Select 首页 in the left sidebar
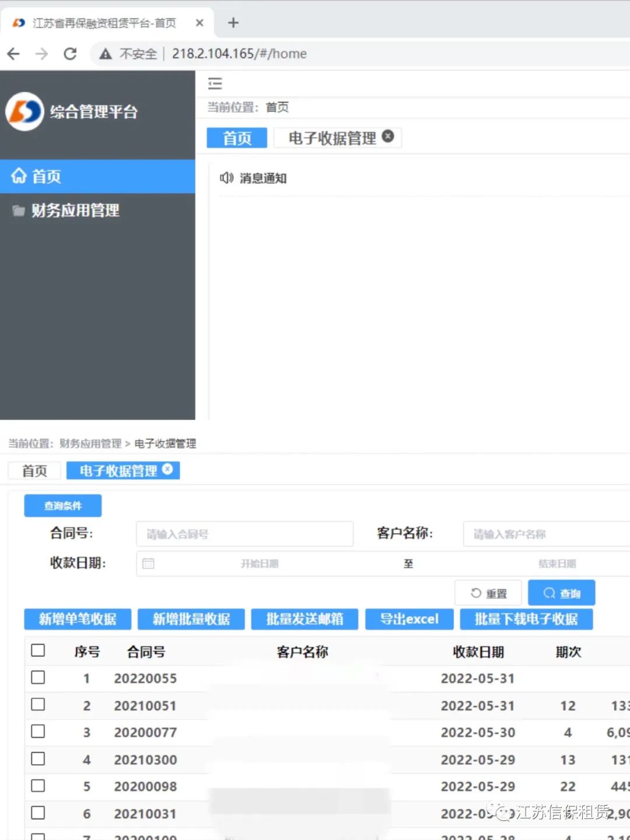This screenshot has height=840, width=630. pos(97,176)
